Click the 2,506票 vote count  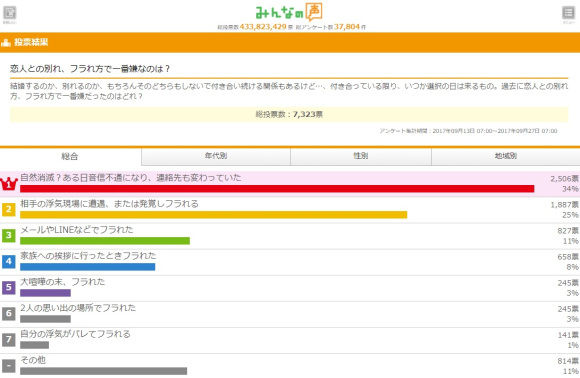pyautogui.click(x=564, y=179)
